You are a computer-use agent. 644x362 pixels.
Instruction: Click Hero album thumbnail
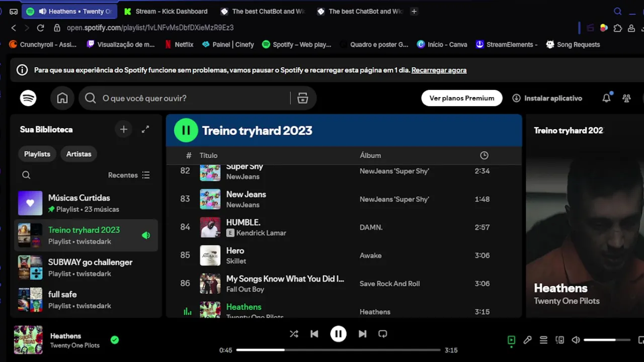point(210,255)
